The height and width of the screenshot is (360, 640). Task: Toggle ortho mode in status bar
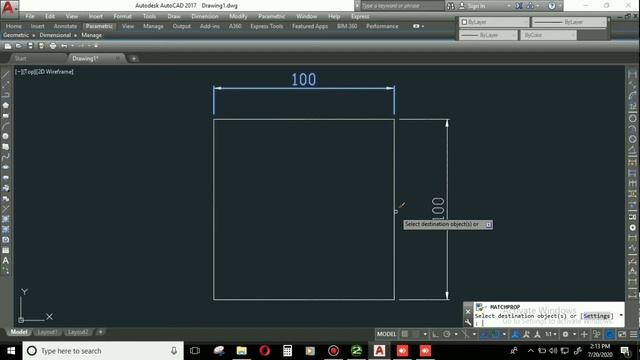pyautogui.click(x=436, y=334)
